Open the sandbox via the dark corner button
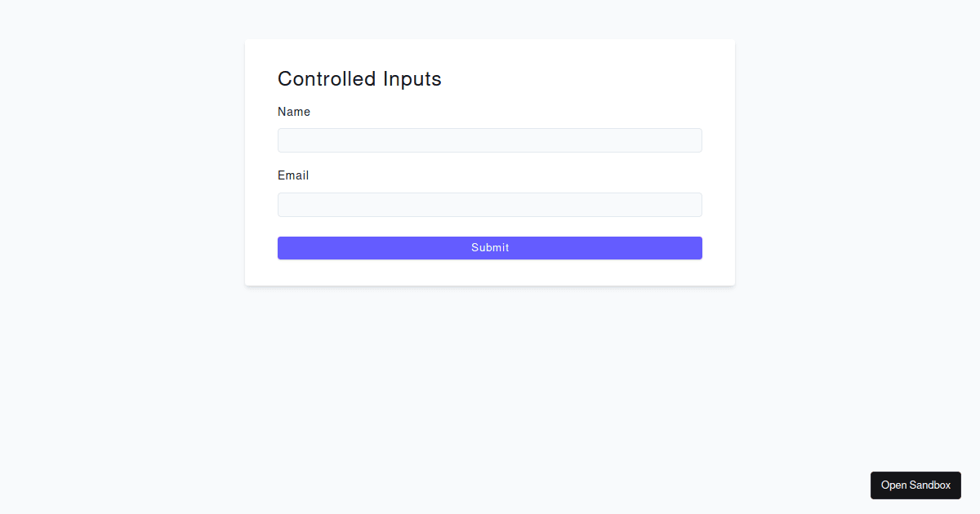This screenshot has width=980, height=514. pos(915,485)
